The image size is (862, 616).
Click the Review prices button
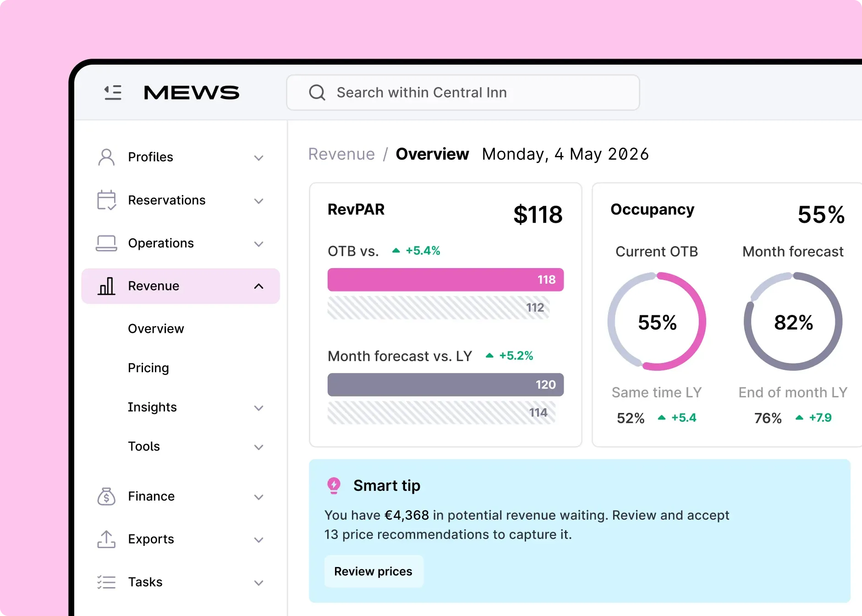[373, 572]
